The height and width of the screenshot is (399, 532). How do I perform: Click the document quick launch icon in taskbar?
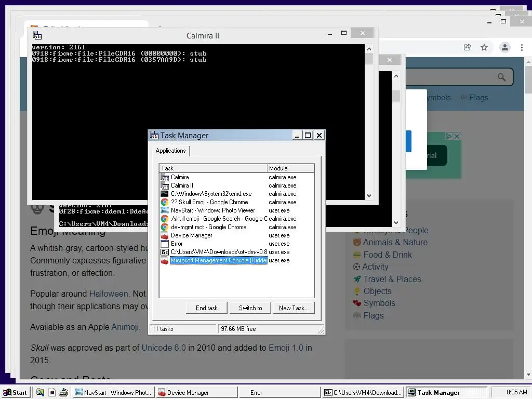tap(52, 393)
